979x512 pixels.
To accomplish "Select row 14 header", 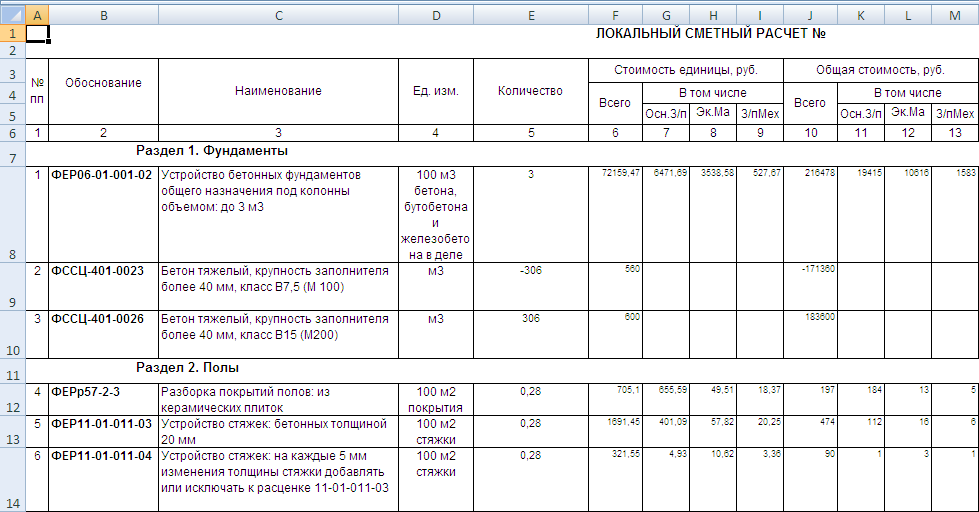I will (x=12, y=480).
